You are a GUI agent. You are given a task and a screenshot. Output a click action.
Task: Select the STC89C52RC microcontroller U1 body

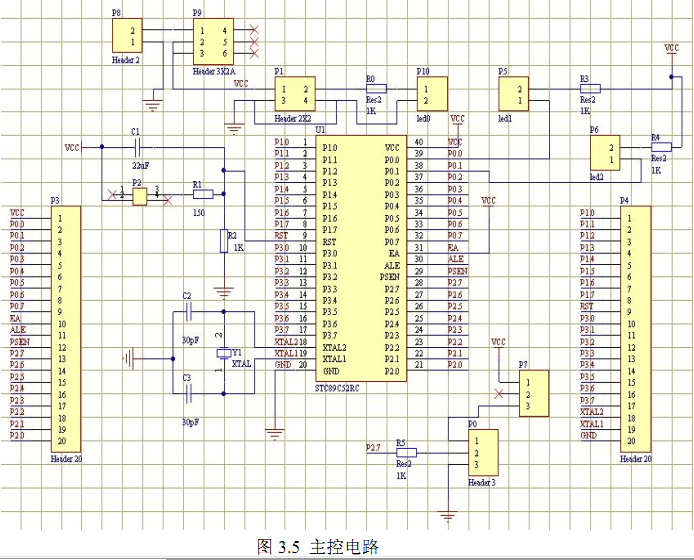tap(361, 259)
